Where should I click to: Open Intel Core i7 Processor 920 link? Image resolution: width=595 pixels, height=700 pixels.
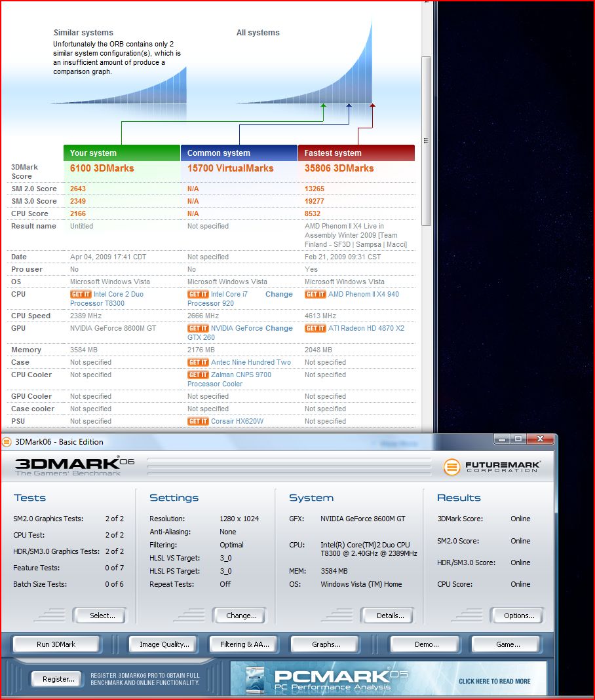coord(218,299)
